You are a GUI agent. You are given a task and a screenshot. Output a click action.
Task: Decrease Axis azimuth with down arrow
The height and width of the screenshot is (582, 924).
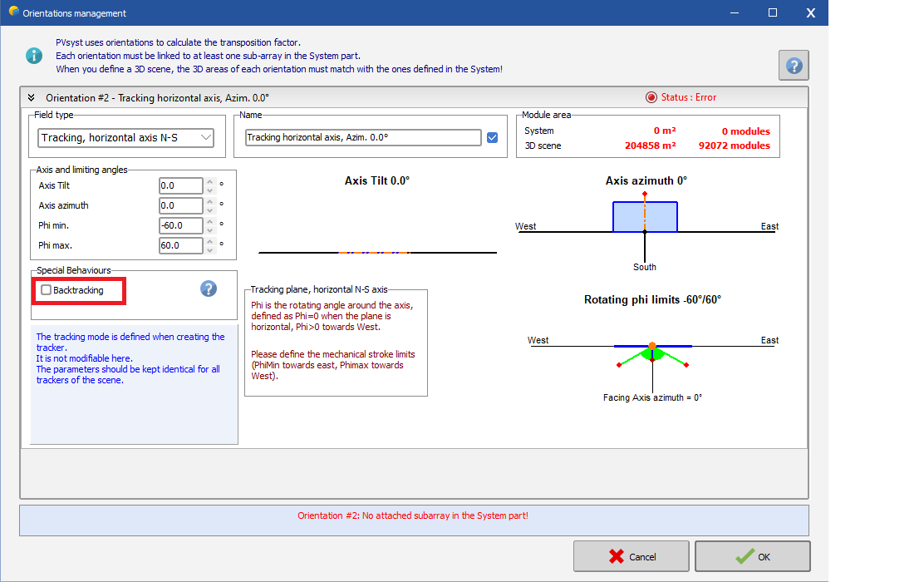209,210
